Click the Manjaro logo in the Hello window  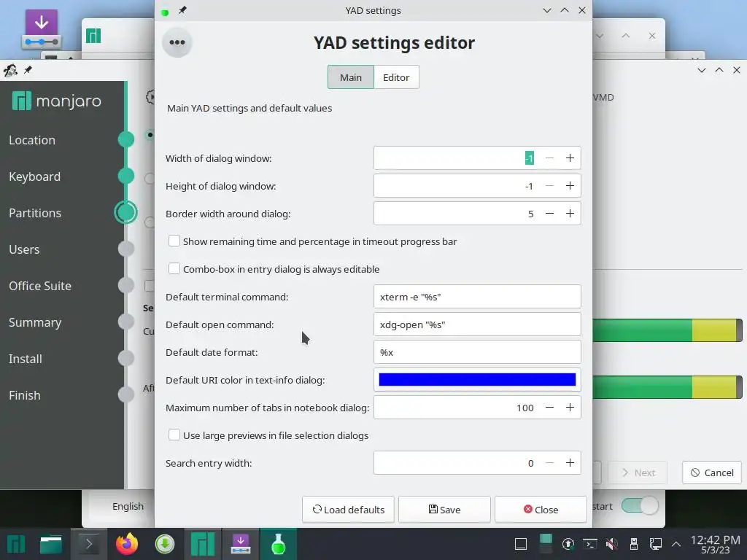93,36
